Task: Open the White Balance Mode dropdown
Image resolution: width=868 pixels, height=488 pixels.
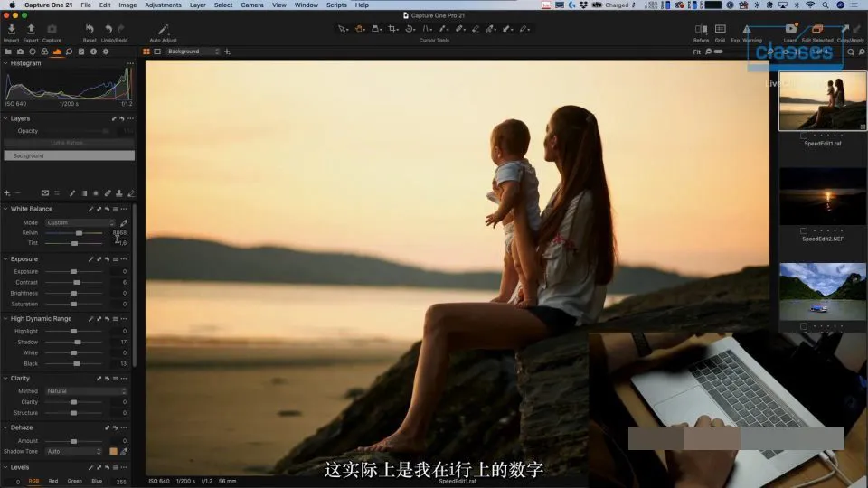Action: [80, 222]
